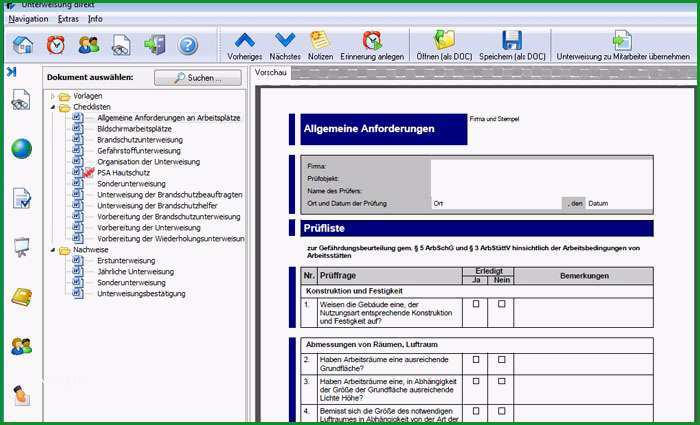Check Nein for question 2

pos(501,359)
